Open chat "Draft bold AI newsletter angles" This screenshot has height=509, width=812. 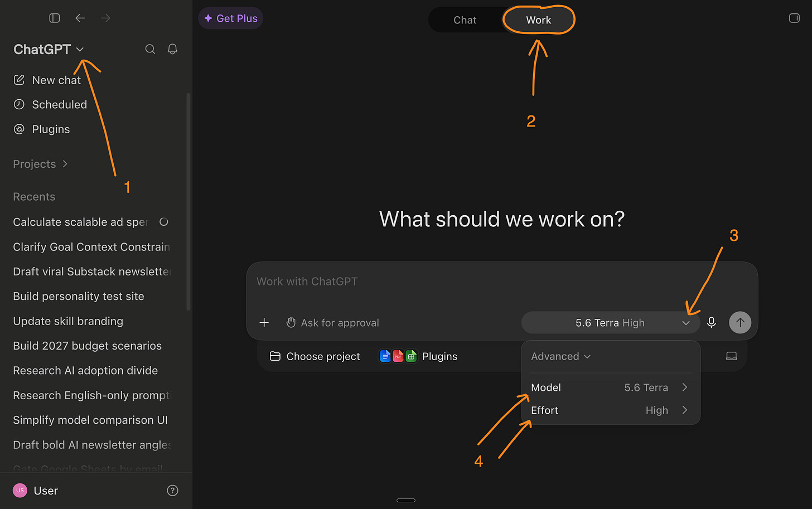(91, 445)
